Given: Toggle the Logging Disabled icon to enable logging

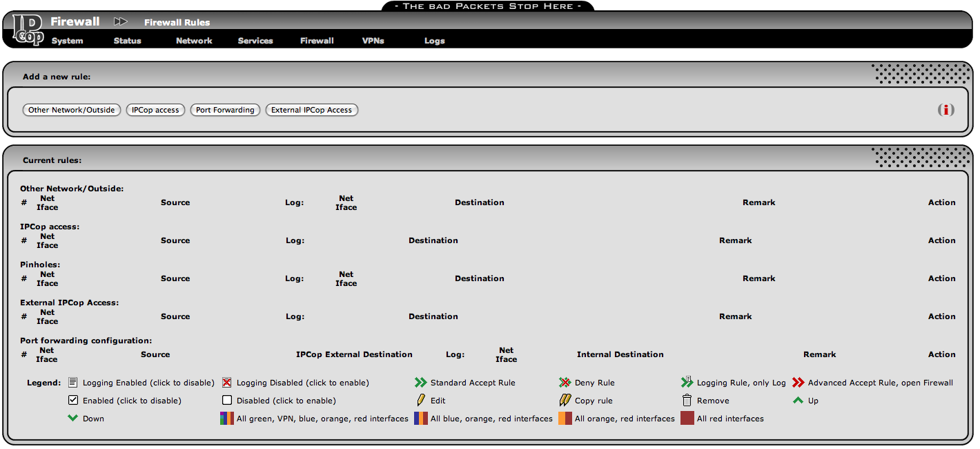Looking at the screenshot, I should [228, 382].
